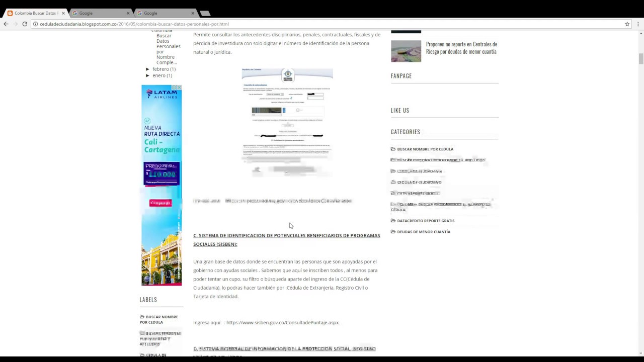Click the FANPAGE sidebar heading
The height and width of the screenshot is (362, 644).
(x=401, y=76)
